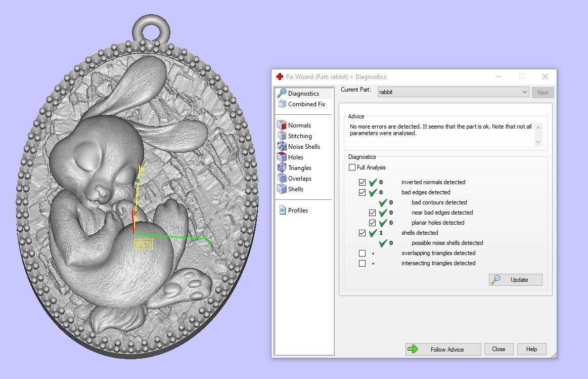Click the Combined Fix cube icon
588x379 pixels.
pyautogui.click(x=282, y=104)
